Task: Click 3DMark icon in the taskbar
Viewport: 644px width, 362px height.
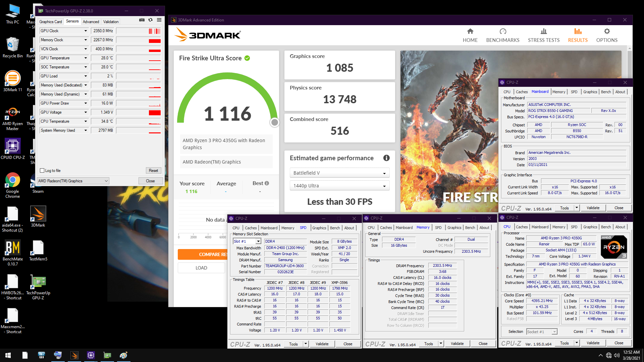Action: point(74,355)
